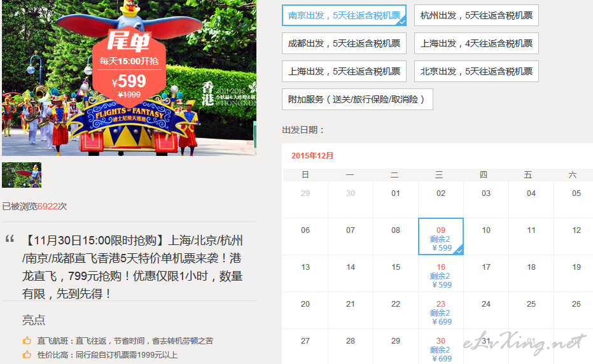Select 南京出发，5天往返含税机票 option
Image resolution: width=593 pixels, height=364 pixels.
[344, 15]
